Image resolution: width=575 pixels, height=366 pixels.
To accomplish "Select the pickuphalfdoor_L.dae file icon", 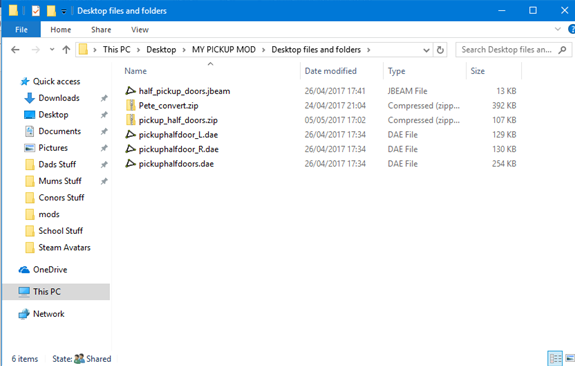I will tap(131, 135).
